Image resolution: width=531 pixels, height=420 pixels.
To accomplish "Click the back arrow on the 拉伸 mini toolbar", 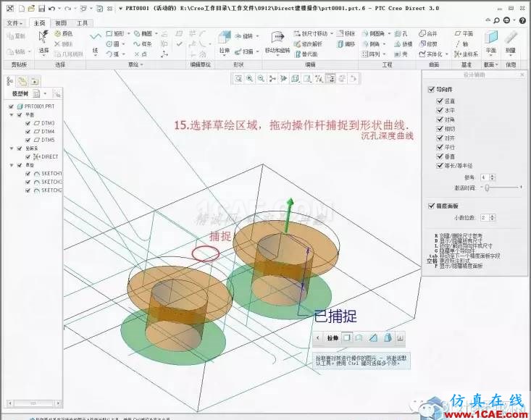I will point(317,337).
